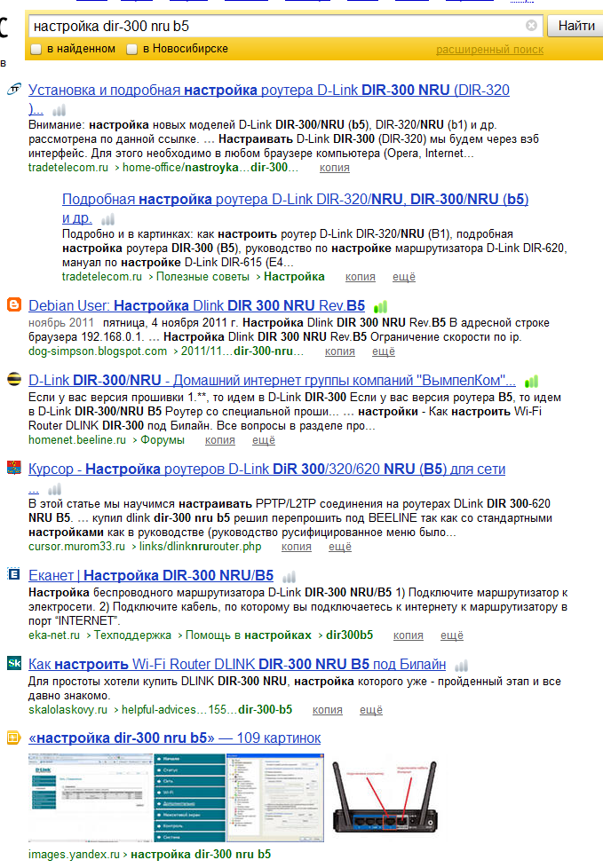This screenshot has width=603, height=868.
Task: Click the Еканет site favicon
Action: (14, 574)
